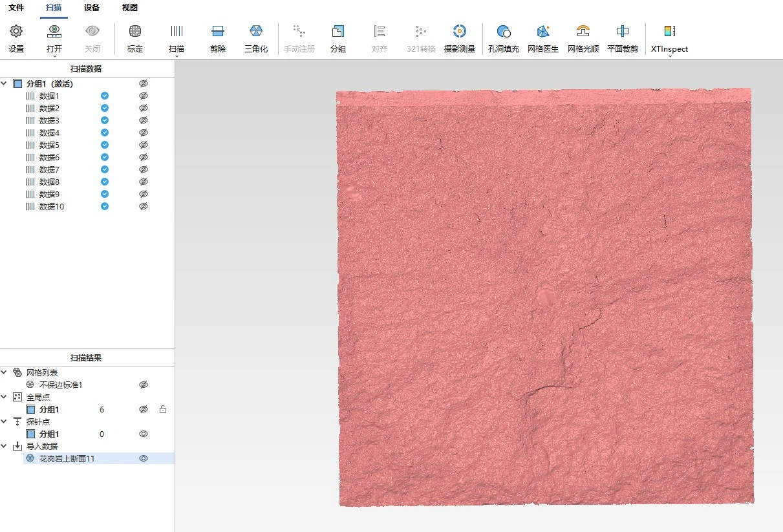The height and width of the screenshot is (532, 783).
Task: Open the dropdown arrow under 扫描 tool
Action: click(177, 56)
